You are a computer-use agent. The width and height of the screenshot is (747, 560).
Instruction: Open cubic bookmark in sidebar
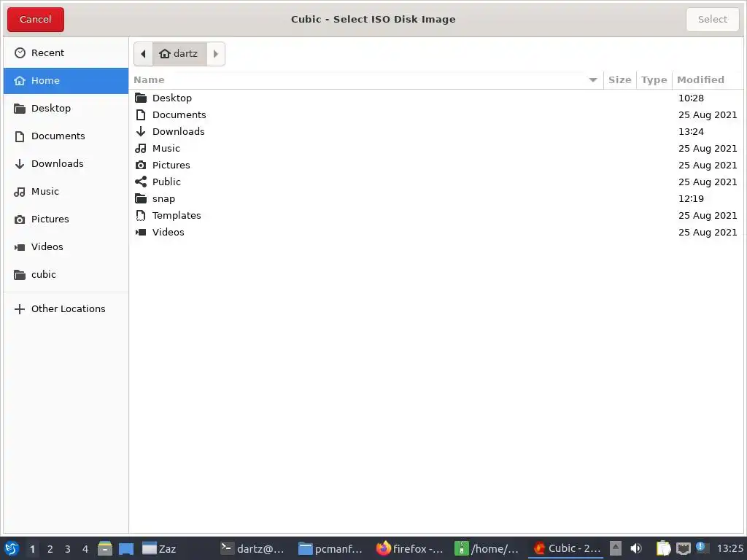pyautogui.click(x=66, y=274)
